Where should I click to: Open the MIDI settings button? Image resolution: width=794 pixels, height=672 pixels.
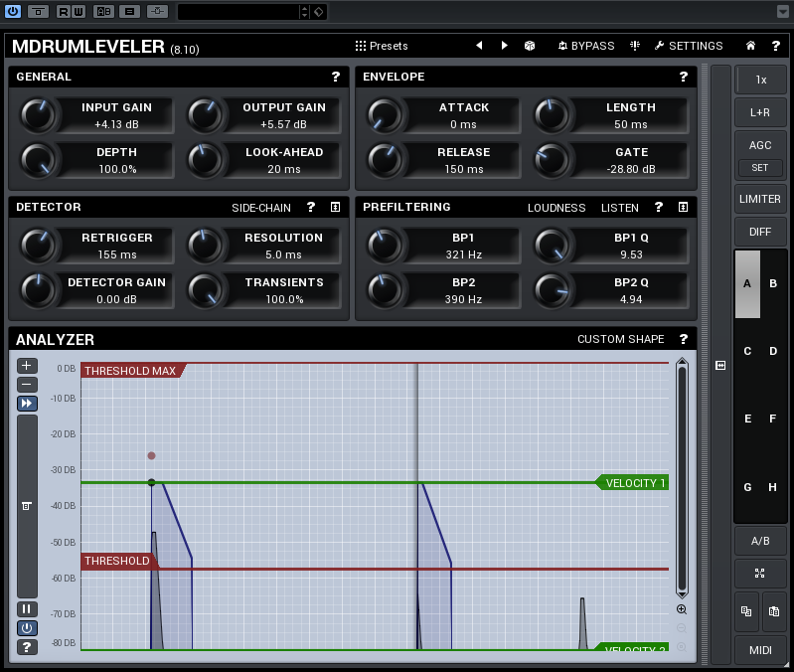click(x=760, y=650)
